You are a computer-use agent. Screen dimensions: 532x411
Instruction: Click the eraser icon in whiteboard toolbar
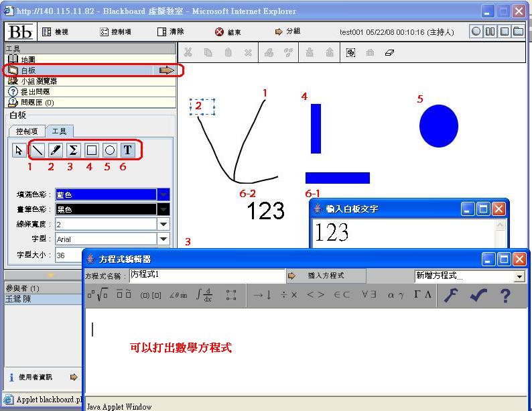[390, 52]
